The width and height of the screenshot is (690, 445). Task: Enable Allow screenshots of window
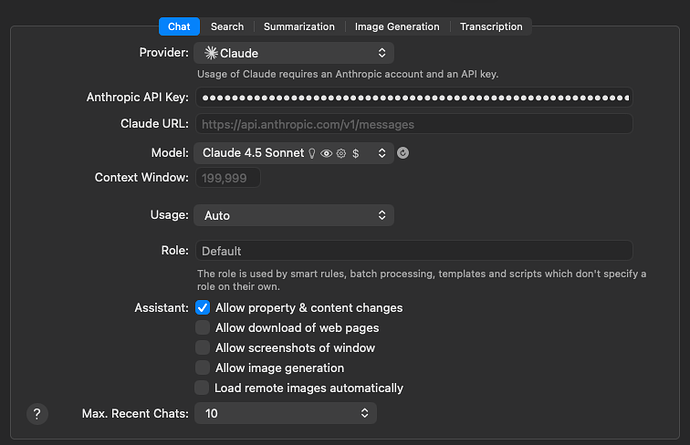coord(203,348)
